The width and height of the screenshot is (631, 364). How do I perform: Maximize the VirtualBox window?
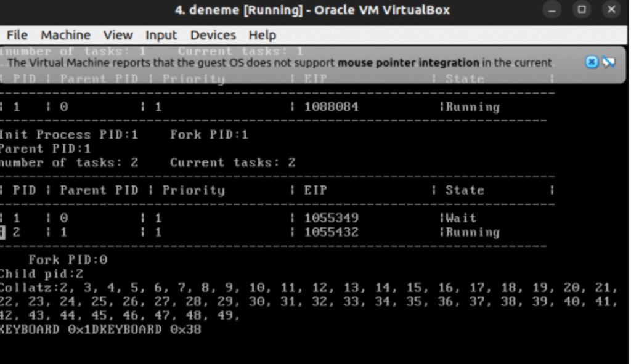point(581,10)
